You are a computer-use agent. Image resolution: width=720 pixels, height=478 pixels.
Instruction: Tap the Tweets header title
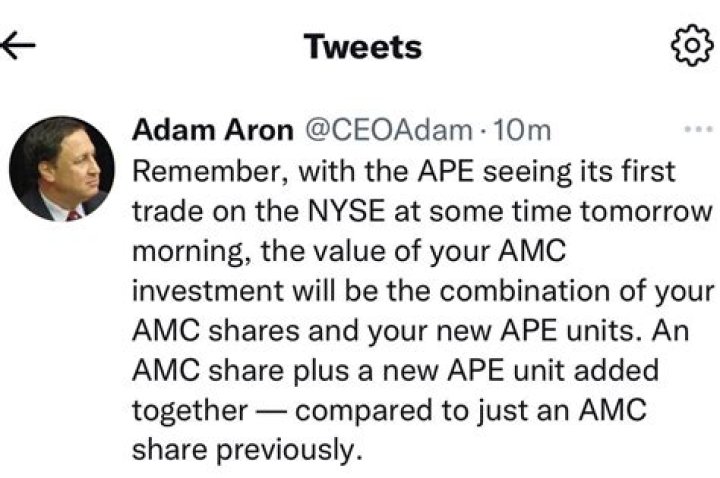click(362, 46)
